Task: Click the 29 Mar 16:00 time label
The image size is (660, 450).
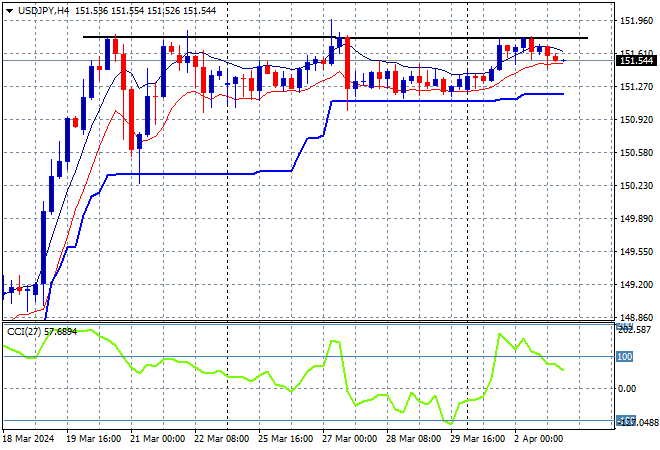Action: point(477,439)
